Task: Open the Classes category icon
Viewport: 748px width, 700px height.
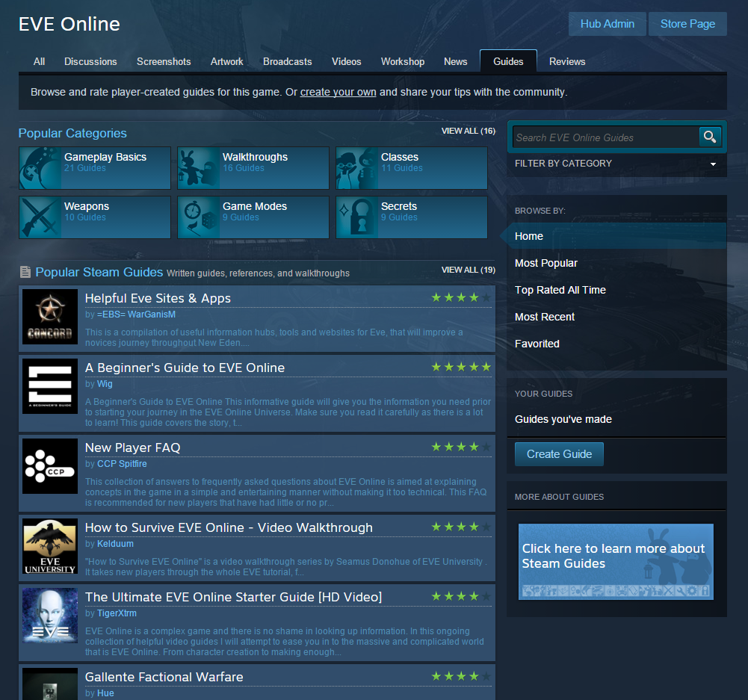Action: point(357,168)
